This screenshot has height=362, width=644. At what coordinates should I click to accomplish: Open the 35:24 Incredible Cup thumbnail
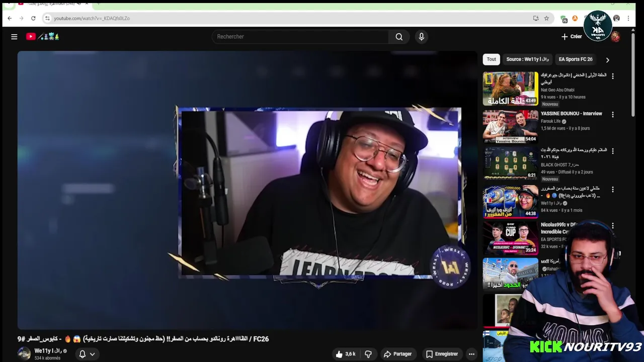click(511, 238)
